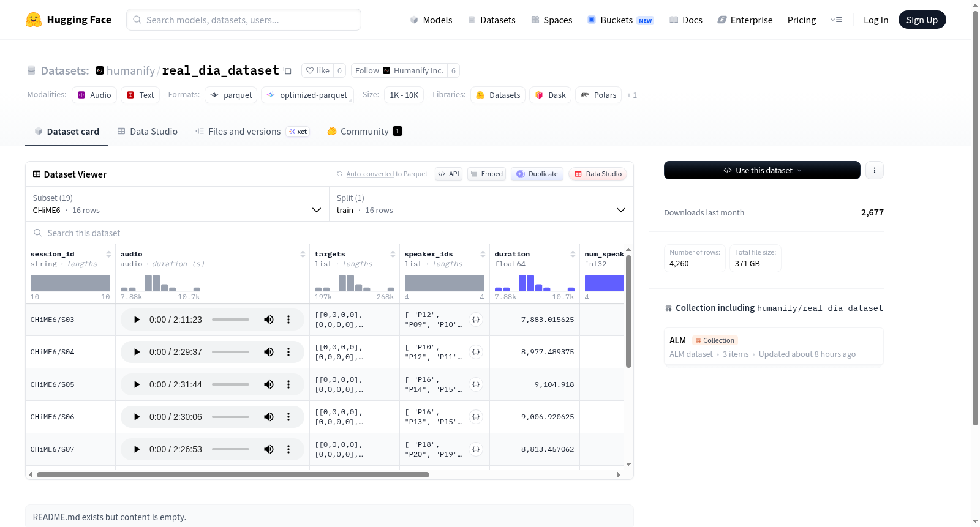Viewport: 980px width, 527px height.
Task: Open more options for CHiME6/S07 audio
Action: coord(288,449)
